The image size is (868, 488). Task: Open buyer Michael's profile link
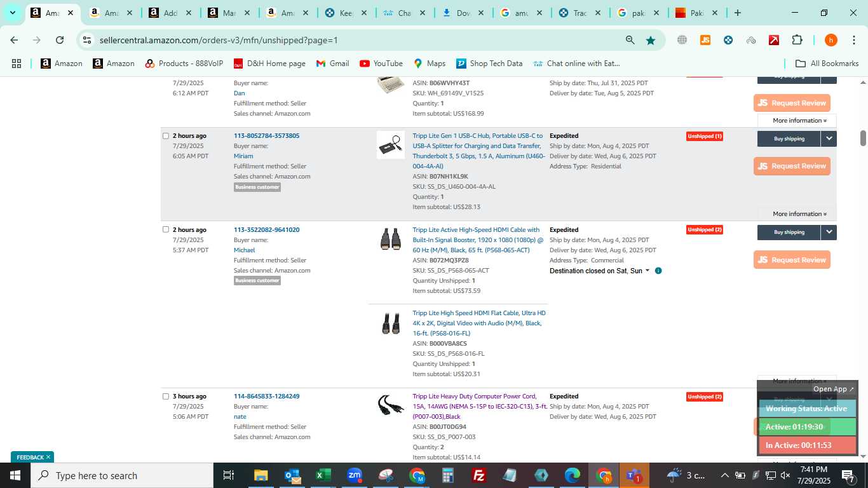[244, 250]
